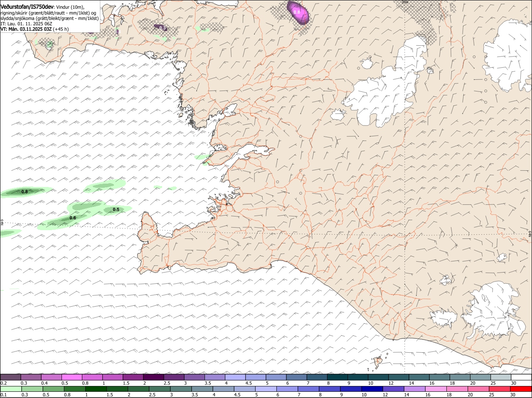
Task: Click the 'IT: Lau. 01. 11. 2025 06Z' line
Action: pyautogui.click(x=26, y=24)
